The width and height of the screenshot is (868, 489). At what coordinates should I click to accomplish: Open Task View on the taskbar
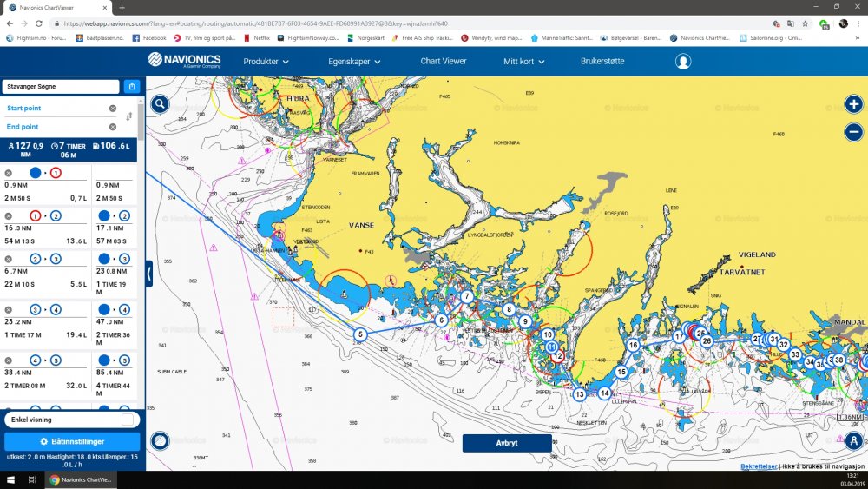coord(32,479)
